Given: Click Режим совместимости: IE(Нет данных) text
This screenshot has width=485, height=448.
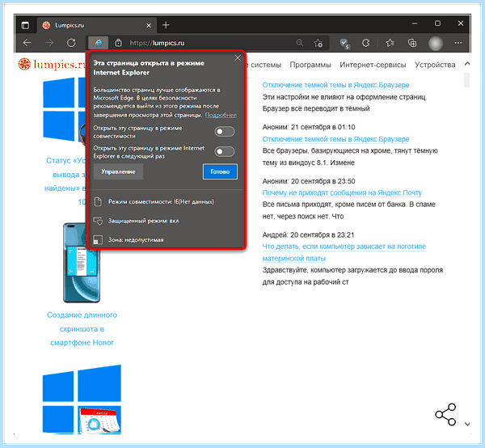Looking at the screenshot, I should (161, 201).
